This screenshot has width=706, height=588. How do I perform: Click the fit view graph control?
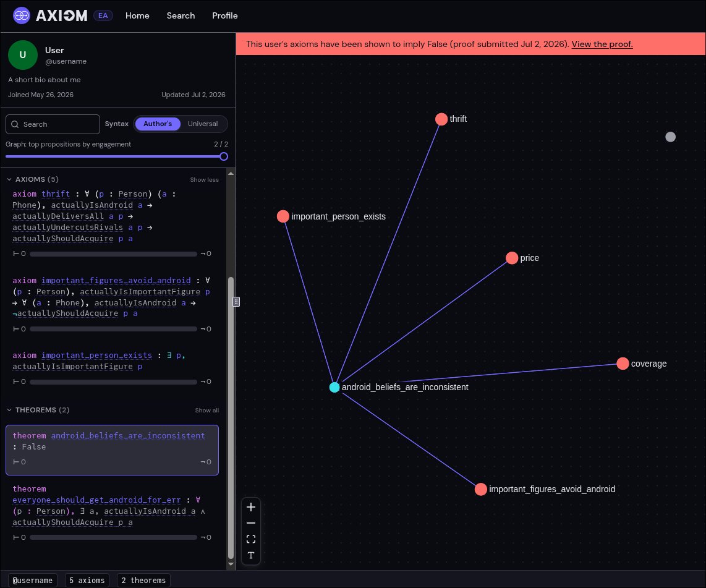(251, 539)
